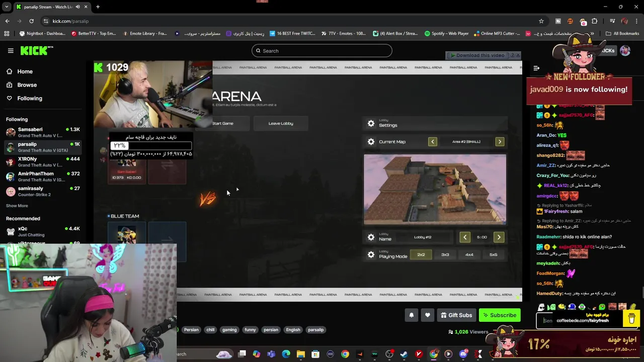Open the Steam icon in the taskbar

[404, 354]
